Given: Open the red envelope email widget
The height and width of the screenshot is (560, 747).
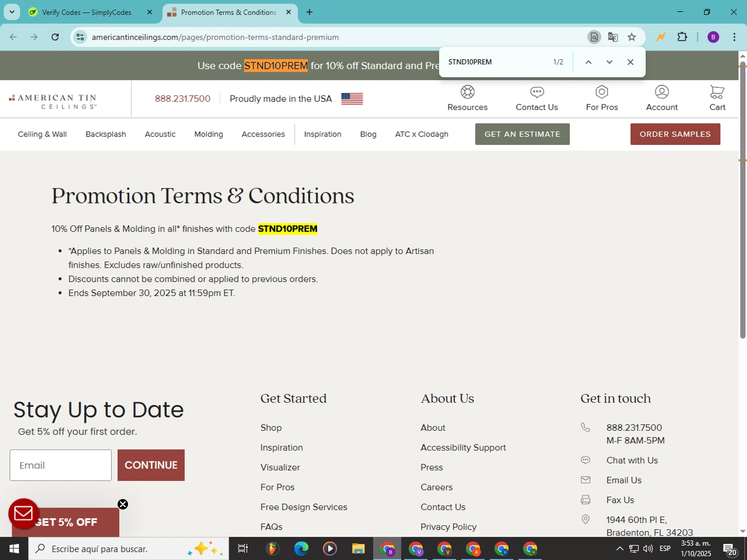Looking at the screenshot, I should click(23, 513).
